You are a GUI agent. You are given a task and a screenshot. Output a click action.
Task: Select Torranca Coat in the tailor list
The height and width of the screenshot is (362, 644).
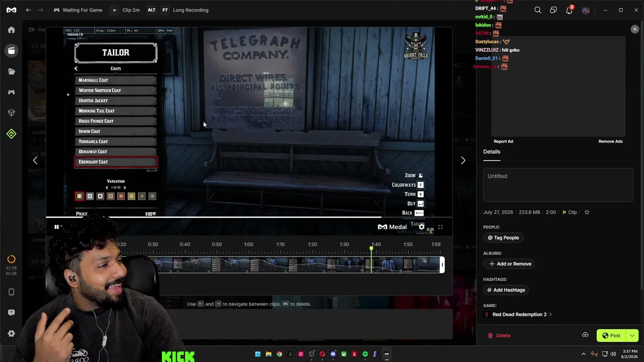tap(116, 142)
